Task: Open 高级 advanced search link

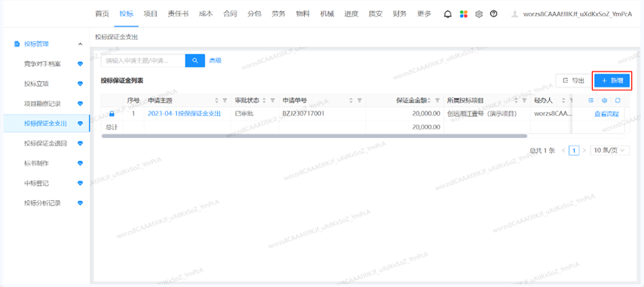Action: tap(215, 60)
